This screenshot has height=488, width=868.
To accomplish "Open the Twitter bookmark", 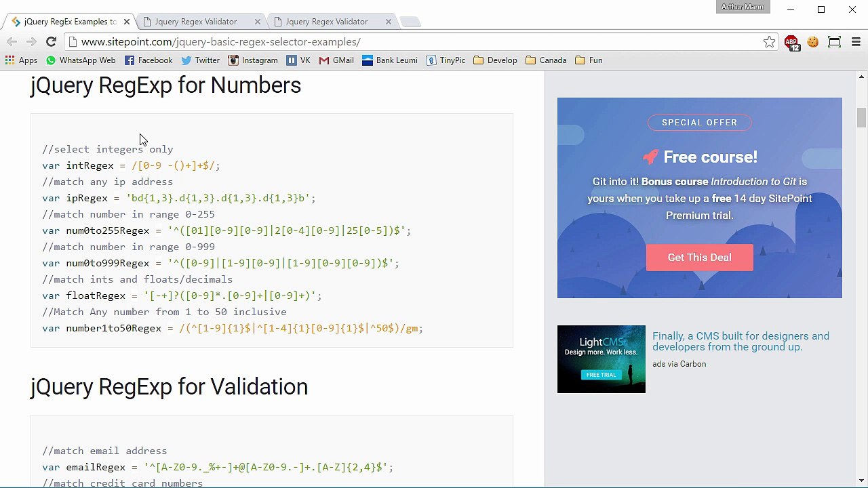I will (x=200, y=60).
